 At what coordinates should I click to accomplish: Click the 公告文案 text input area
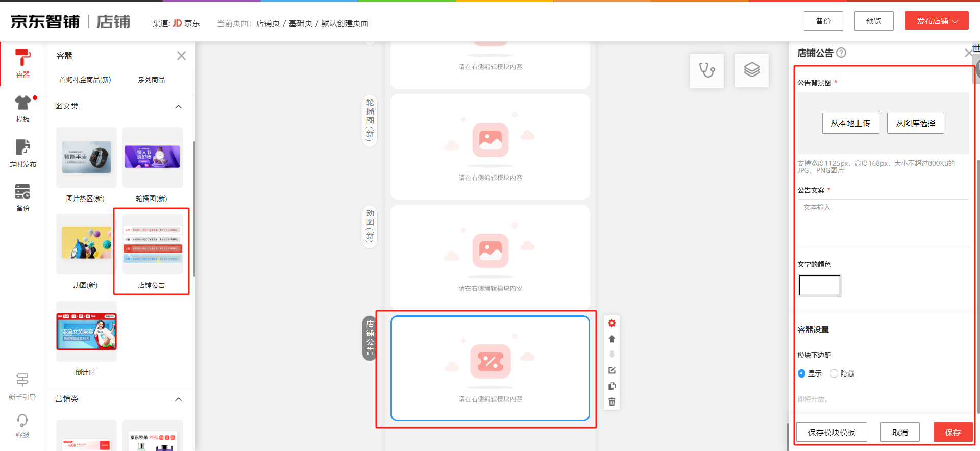(x=883, y=224)
